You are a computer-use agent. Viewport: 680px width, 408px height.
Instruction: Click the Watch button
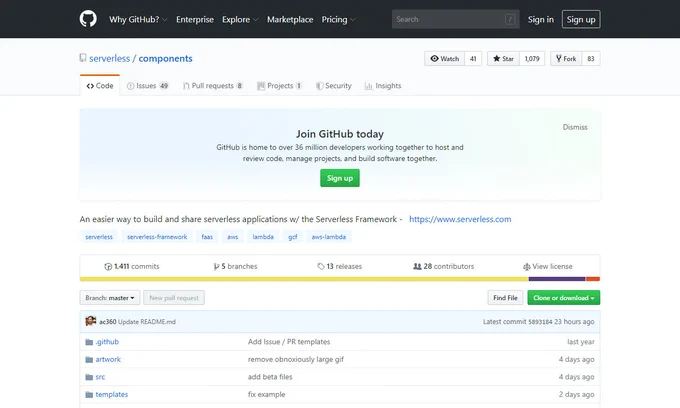pos(445,59)
